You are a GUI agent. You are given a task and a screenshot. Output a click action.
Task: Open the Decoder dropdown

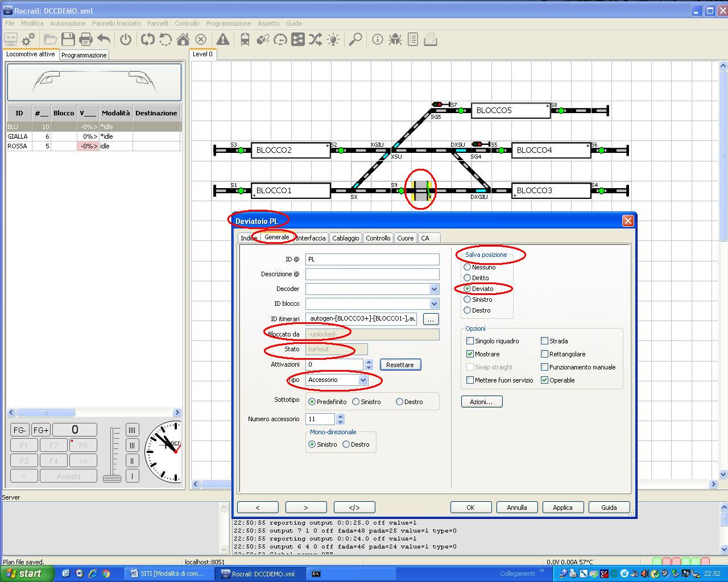tap(434, 289)
